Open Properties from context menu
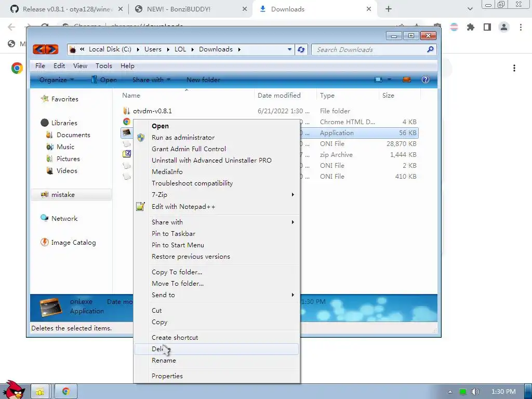Image resolution: width=532 pixels, height=399 pixels. [217, 376]
